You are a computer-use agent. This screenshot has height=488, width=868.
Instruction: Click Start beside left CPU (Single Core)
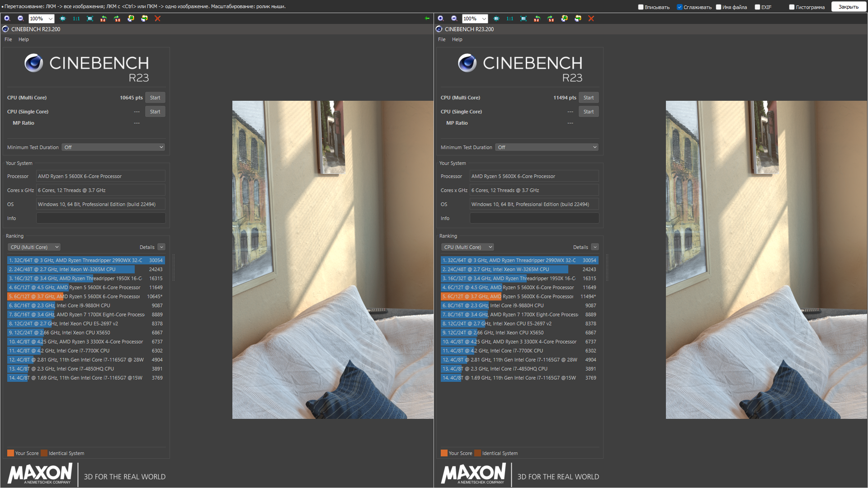coord(155,112)
